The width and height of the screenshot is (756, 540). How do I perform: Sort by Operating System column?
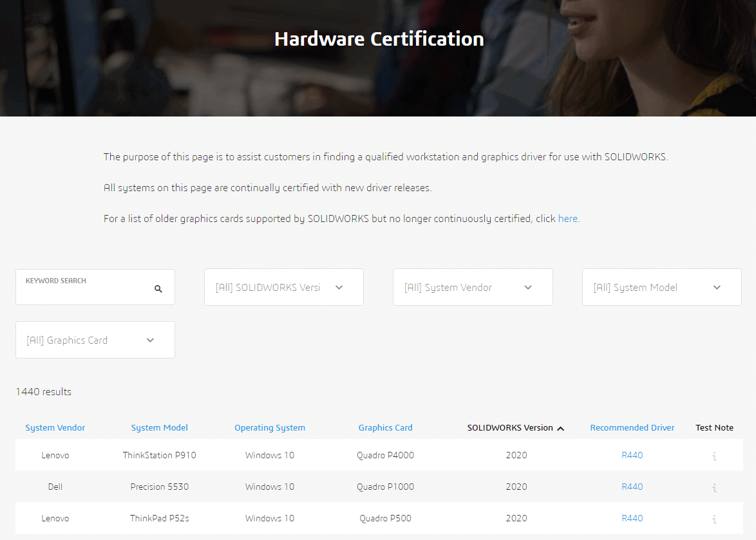click(270, 428)
